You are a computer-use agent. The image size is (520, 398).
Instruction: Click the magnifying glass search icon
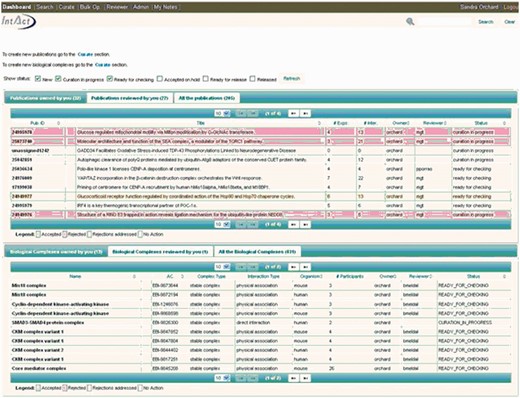click(410, 22)
